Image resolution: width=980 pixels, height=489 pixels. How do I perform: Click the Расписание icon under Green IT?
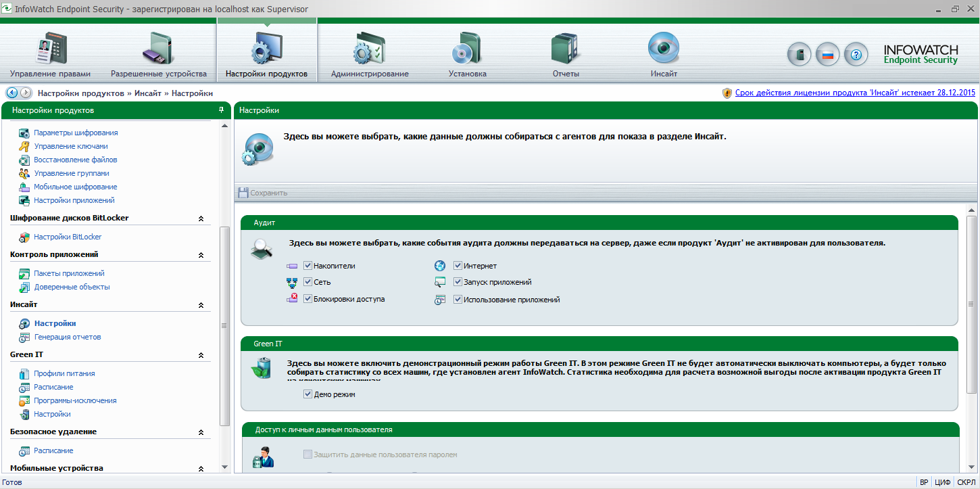[24, 388]
